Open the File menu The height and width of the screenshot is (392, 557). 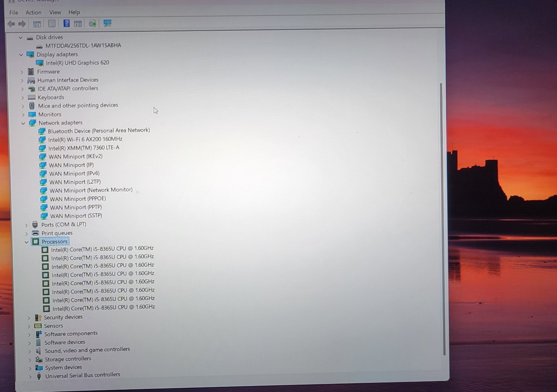(13, 12)
